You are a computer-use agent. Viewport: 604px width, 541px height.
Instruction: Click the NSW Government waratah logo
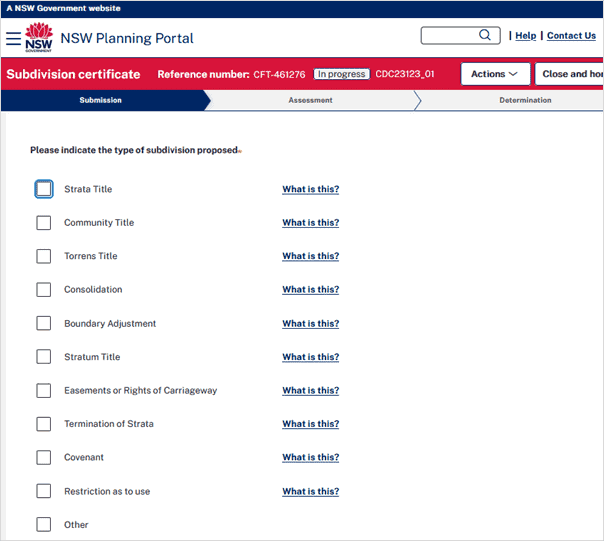(39, 38)
